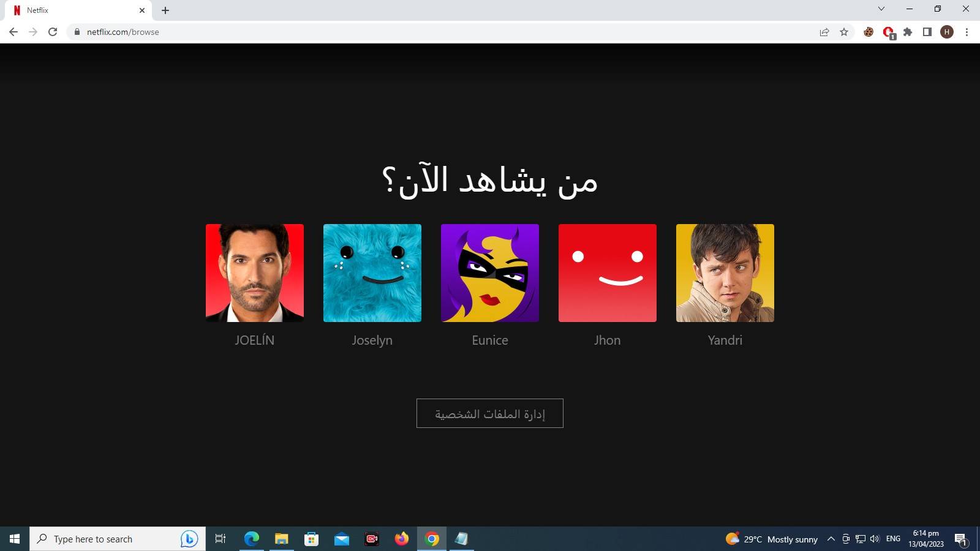Launch Microsoft Edge from the taskbar
The height and width of the screenshot is (551, 980).
click(x=252, y=539)
